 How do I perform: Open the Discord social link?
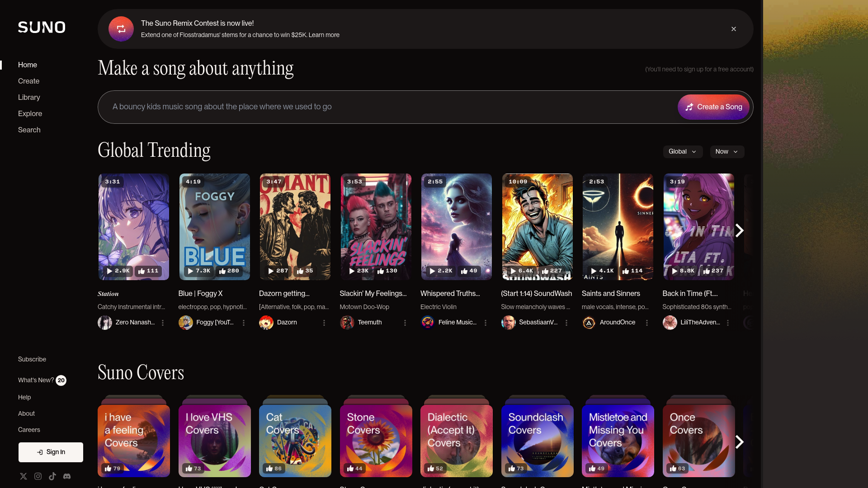coord(67,476)
